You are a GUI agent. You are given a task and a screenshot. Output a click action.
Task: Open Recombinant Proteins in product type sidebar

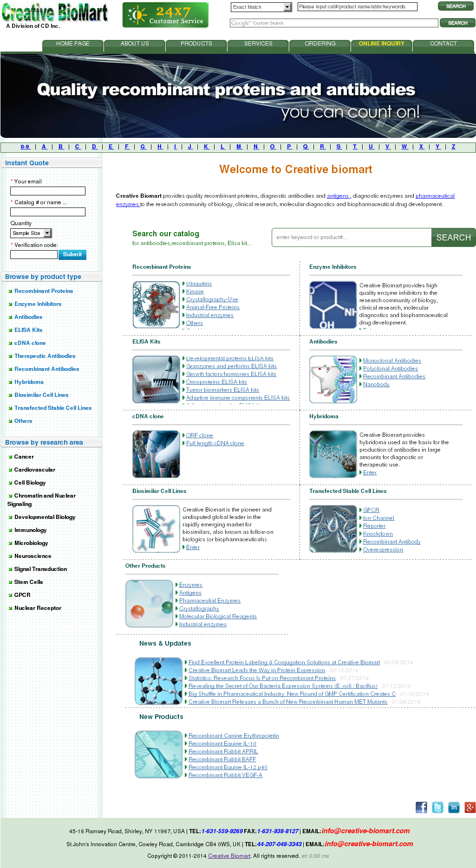pos(44,291)
